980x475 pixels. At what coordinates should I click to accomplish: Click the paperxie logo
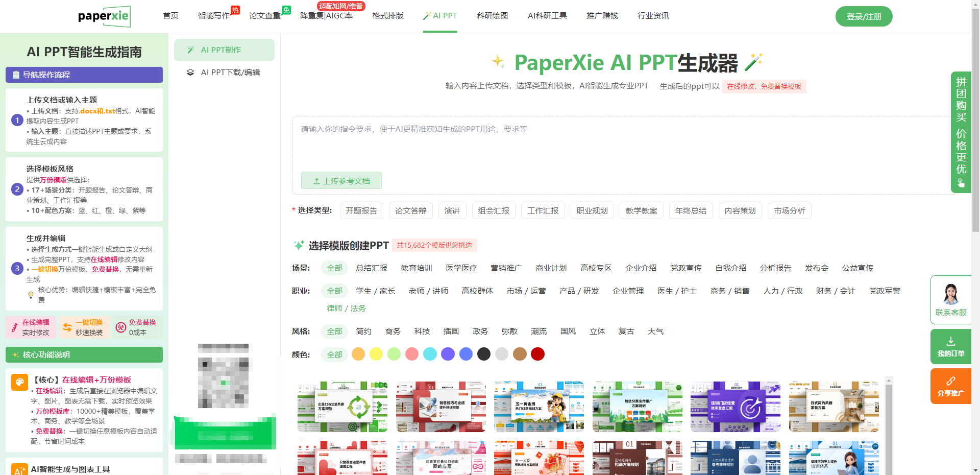click(x=104, y=16)
